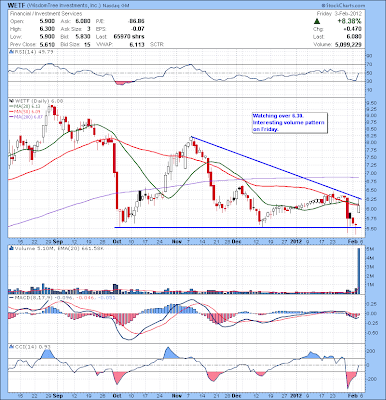The width and height of the screenshot is (386, 400).
Task: Click the RSI(14) panel legend icon
Action: [10, 52]
